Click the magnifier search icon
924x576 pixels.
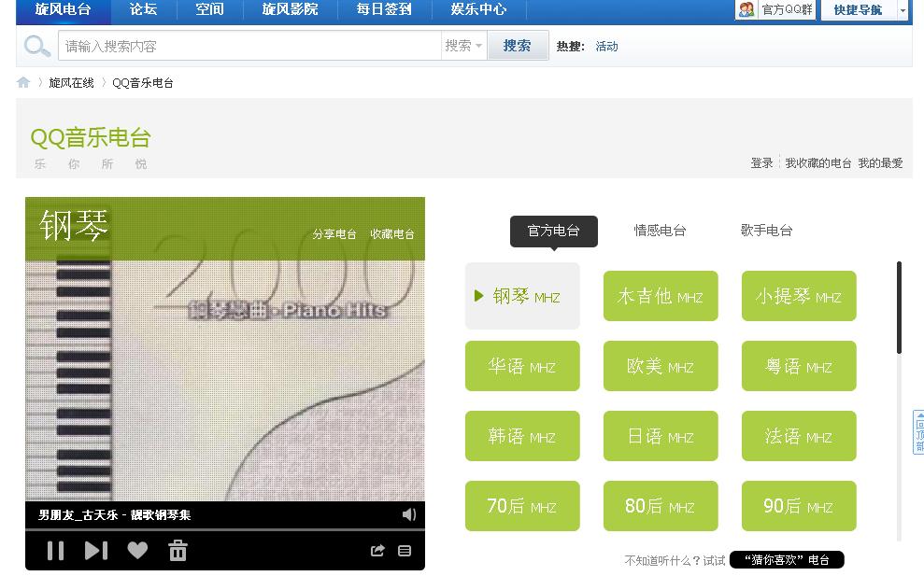(x=36, y=45)
